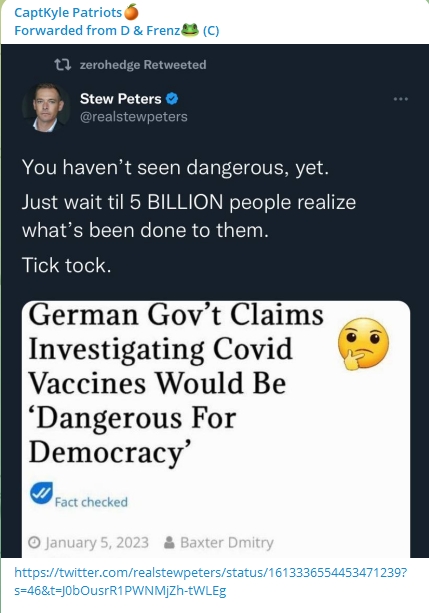Open the Baxter Dmitry author name
Image resolution: width=429 pixels, height=613 pixels.
227,543
